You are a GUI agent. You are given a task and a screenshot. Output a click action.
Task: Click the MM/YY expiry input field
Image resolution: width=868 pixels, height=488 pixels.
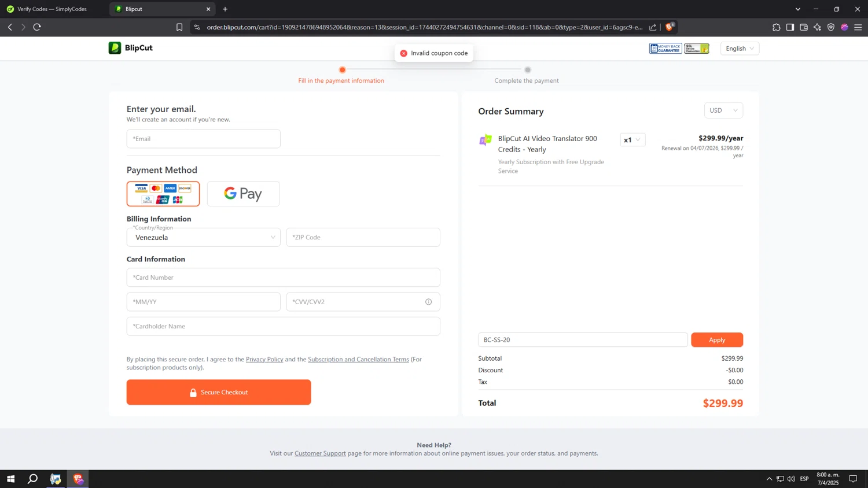[x=204, y=302]
